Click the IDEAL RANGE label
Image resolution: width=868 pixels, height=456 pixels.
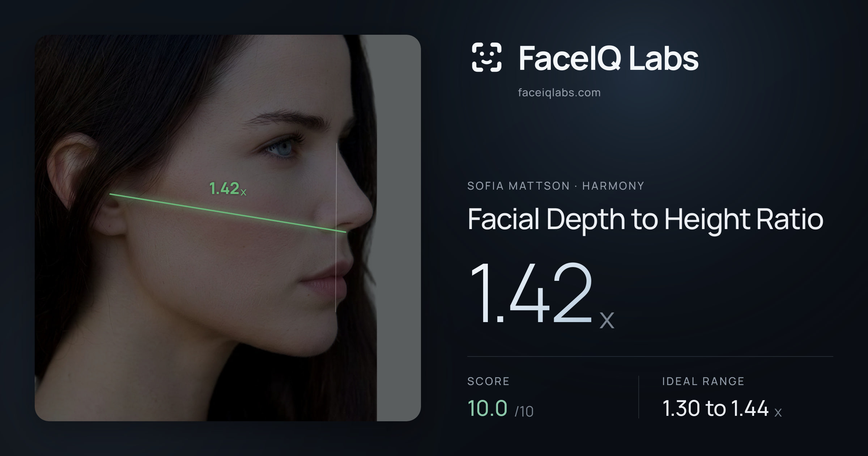click(703, 381)
